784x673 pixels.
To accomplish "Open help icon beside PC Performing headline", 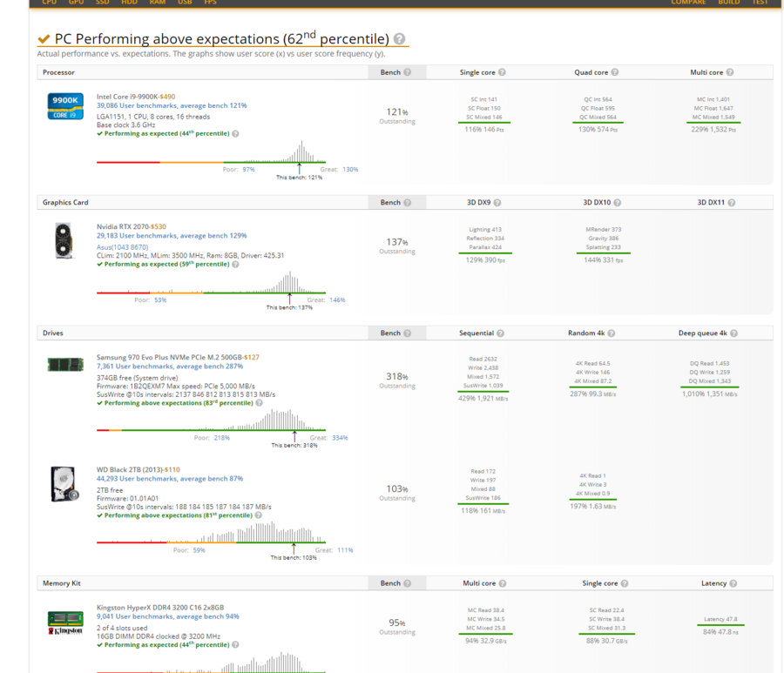I will [x=399, y=38].
